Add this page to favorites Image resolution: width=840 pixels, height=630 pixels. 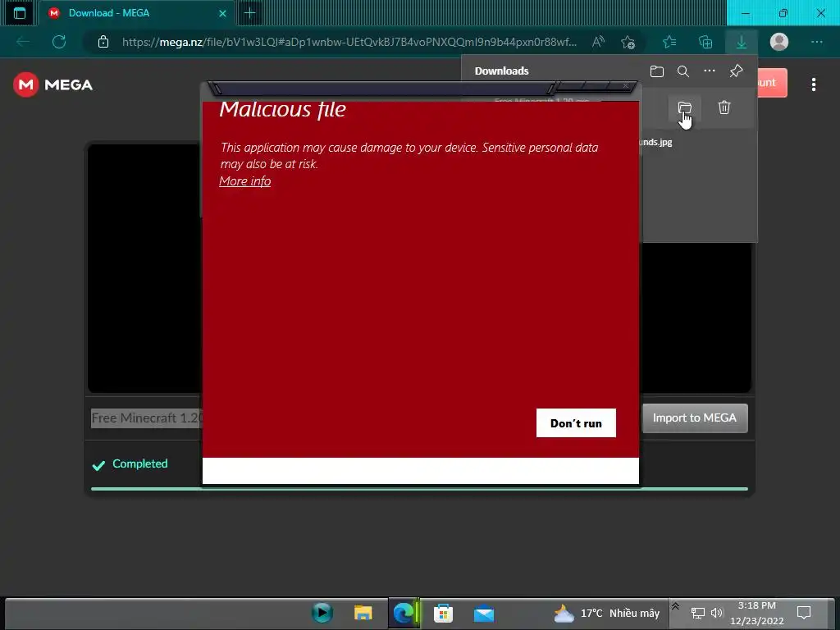tap(628, 42)
